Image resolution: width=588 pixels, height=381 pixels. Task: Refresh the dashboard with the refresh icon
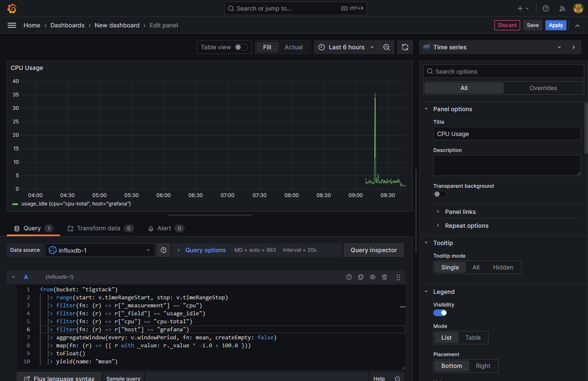(x=405, y=47)
